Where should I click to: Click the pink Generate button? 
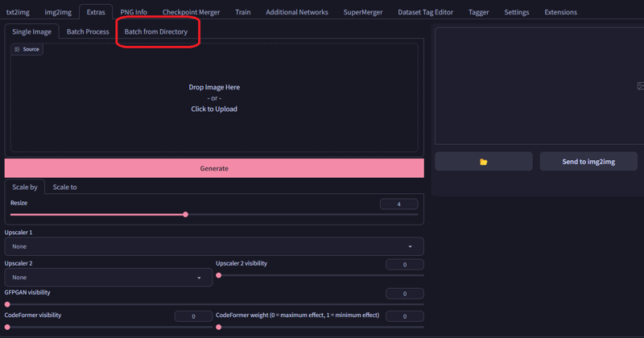[x=214, y=168]
